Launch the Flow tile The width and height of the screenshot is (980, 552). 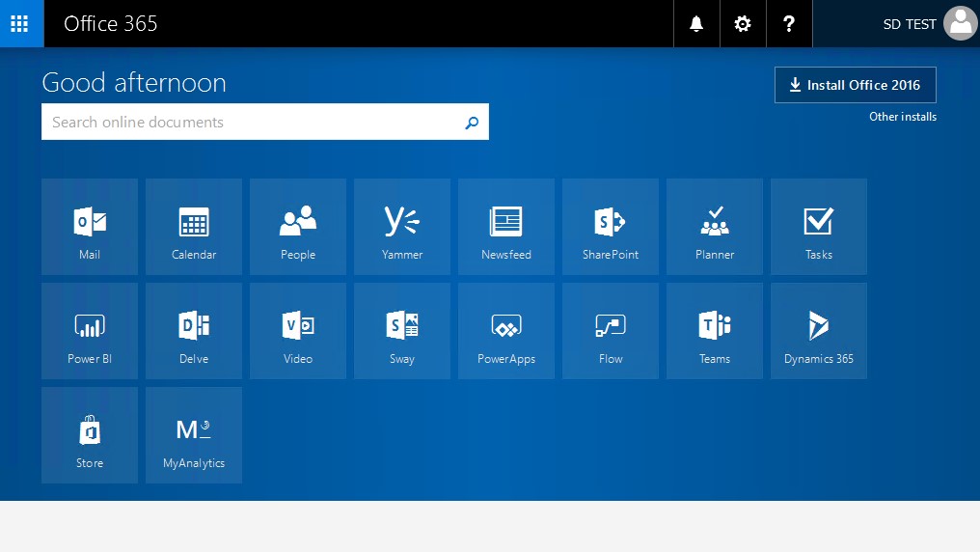click(611, 331)
